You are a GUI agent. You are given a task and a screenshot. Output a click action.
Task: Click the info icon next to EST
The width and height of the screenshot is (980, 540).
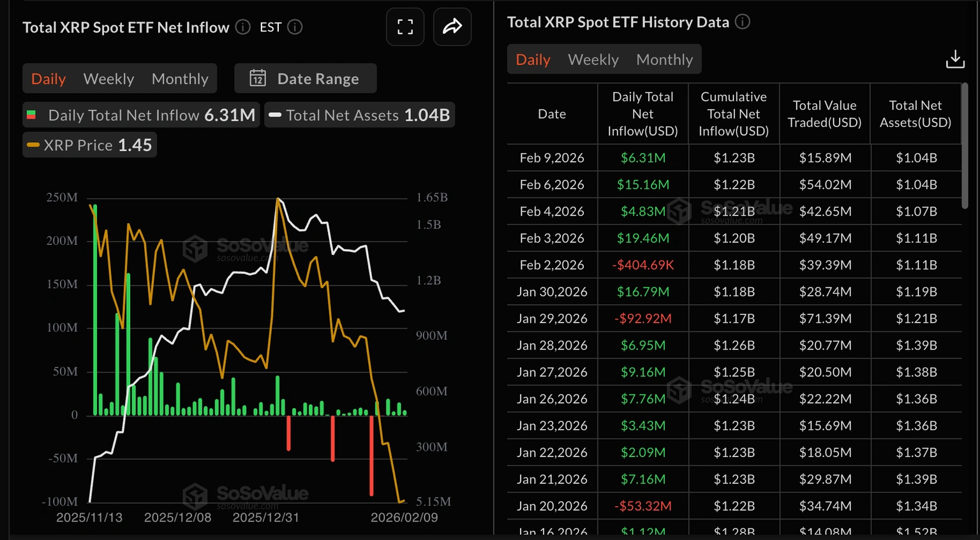294,27
